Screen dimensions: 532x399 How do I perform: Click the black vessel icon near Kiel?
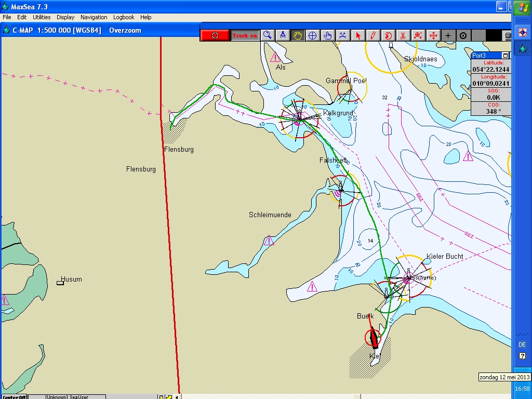click(374, 338)
